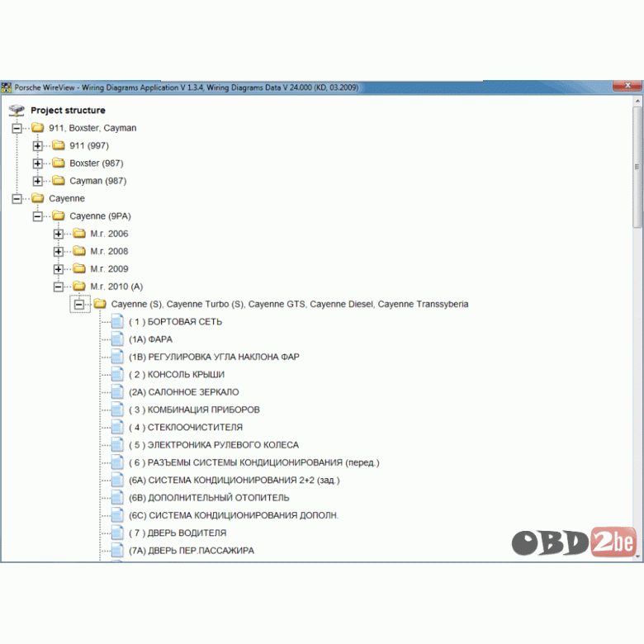Click document icon for (6B) ДОПОЛНИТЕЛЬНЫЙ ОТОПИТЕЛЬ

click(x=117, y=497)
